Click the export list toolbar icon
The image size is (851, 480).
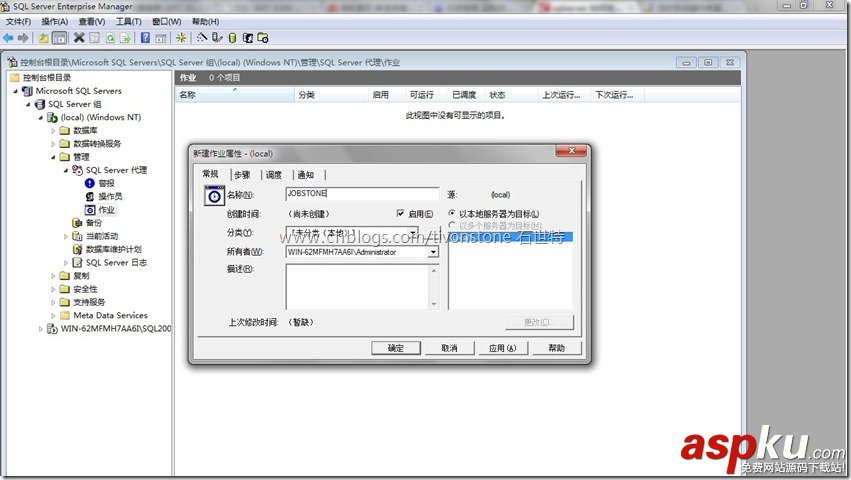tap(125, 37)
